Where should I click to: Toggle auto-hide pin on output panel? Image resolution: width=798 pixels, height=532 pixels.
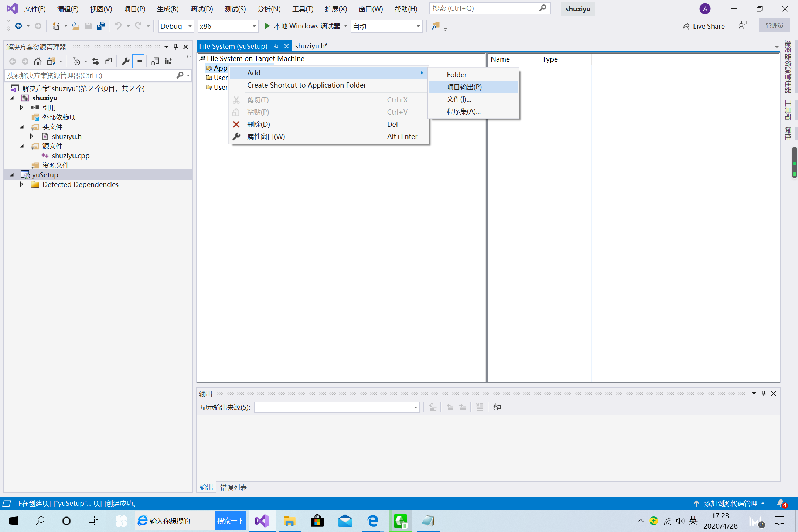point(764,393)
